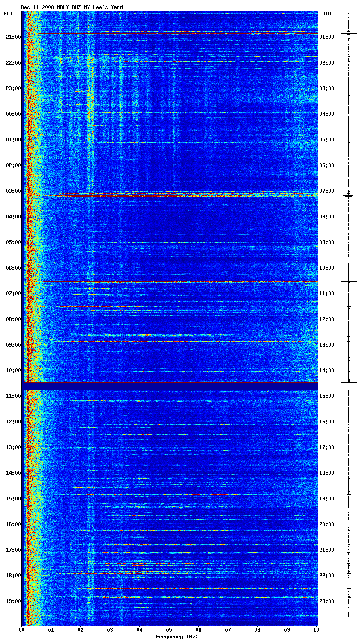Click the '04' frequency axis tick

[x=140, y=630]
